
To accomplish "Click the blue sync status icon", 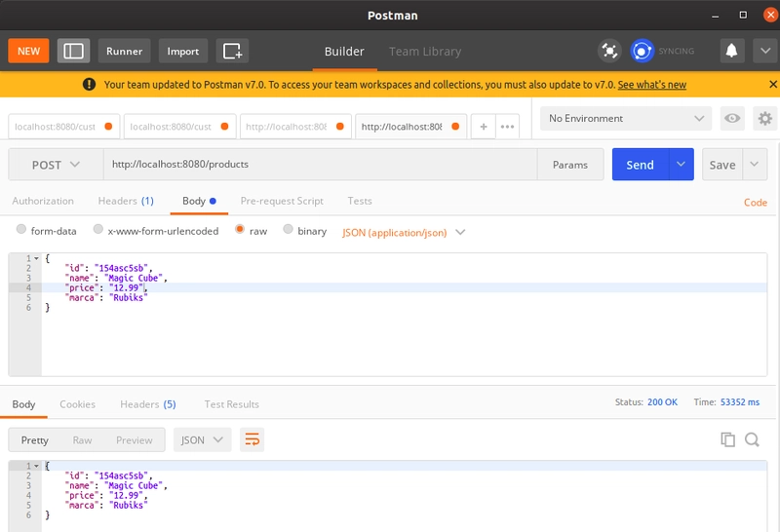I will [642, 51].
